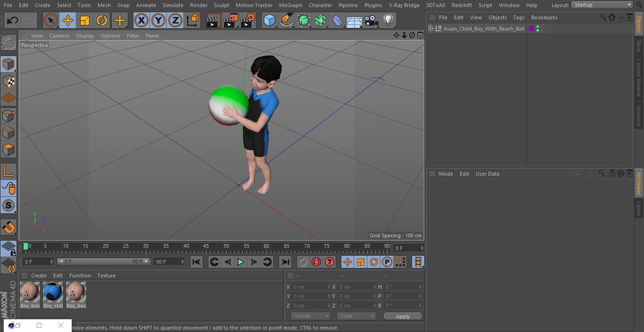644x332 pixels.
Task: Open Edit Render Settings icon
Action: click(248, 21)
